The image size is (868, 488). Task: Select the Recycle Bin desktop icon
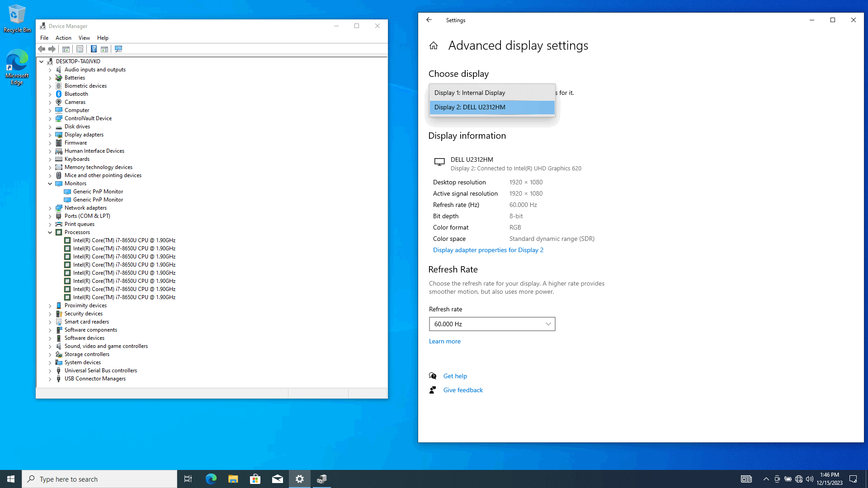[x=17, y=19]
